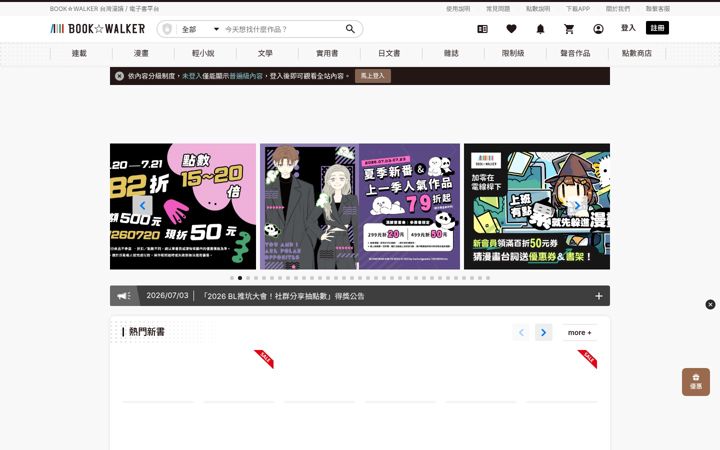Click the megaphone announcement icon
This screenshot has width=720, height=450.
coord(123,296)
